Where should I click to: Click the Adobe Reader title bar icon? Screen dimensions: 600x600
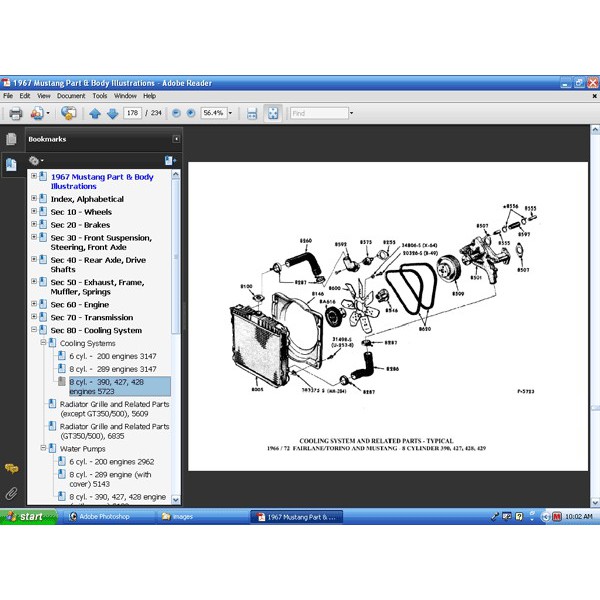point(6,83)
